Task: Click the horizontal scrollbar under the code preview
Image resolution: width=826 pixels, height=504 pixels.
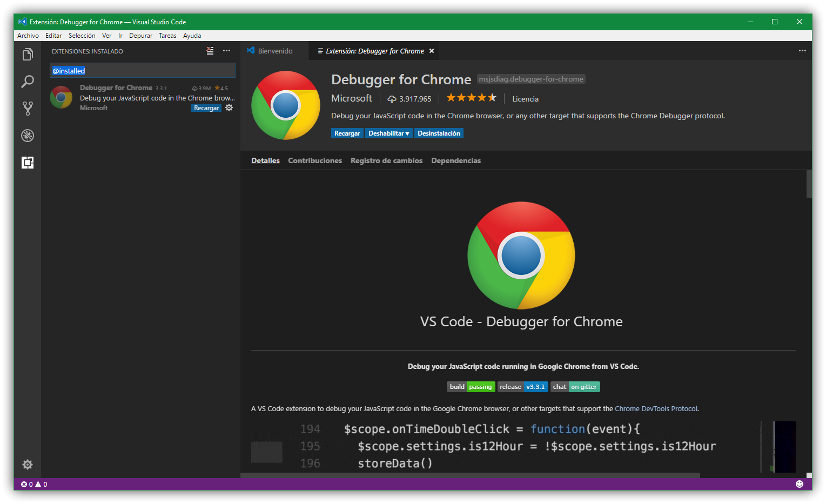Action: pyautogui.click(x=470, y=475)
